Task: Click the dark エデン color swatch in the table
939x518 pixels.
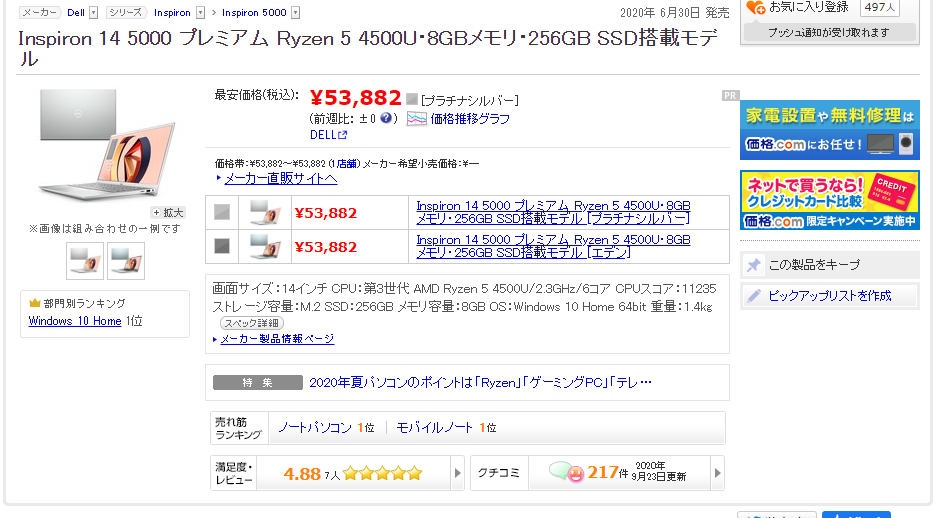Action: click(x=222, y=246)
